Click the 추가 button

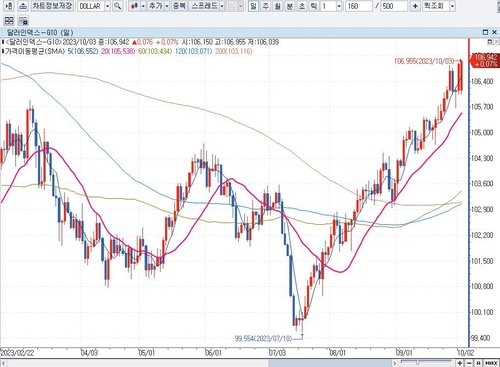pyautogui.click(x=156, y=6)
